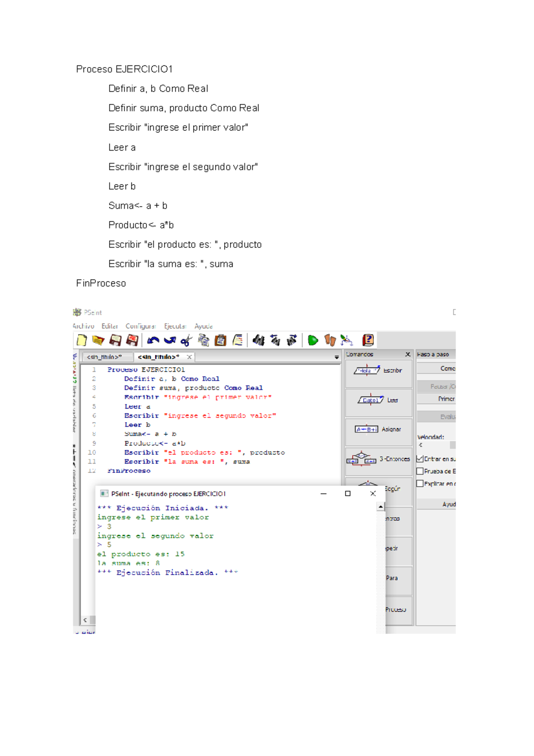The height and width of the screenshot is (756, 534).
Task: Click the Open file folder icon
Action: [98, 340]
